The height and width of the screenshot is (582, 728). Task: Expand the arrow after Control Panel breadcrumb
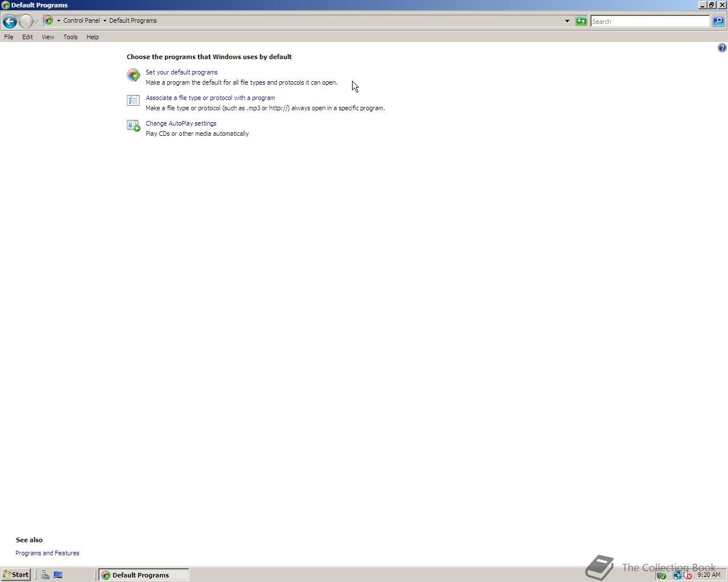[105, 20]
